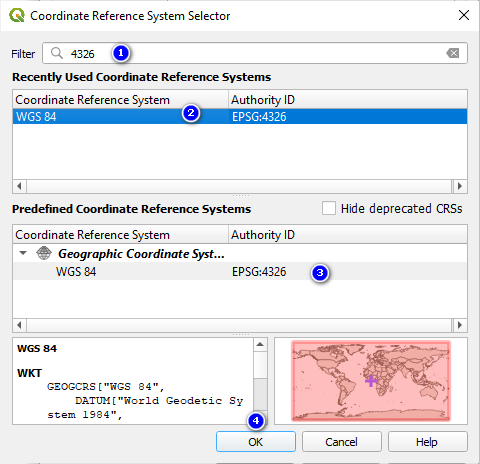Click the world map extent preview

point(371,380)
